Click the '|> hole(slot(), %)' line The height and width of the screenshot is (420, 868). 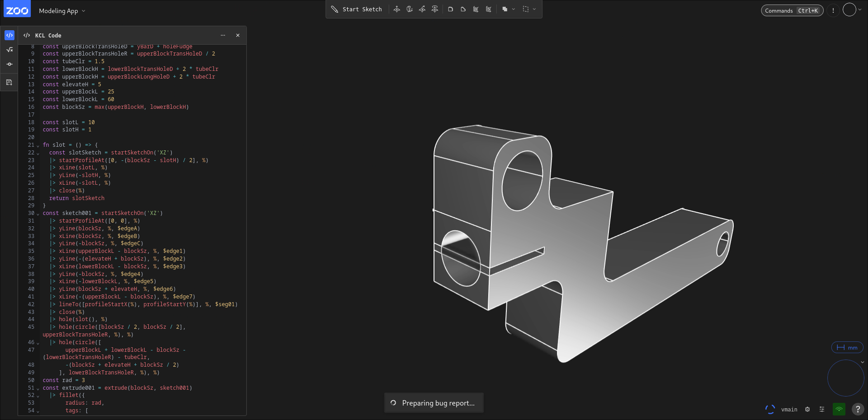pyautogui.click(x=78, y=319)
